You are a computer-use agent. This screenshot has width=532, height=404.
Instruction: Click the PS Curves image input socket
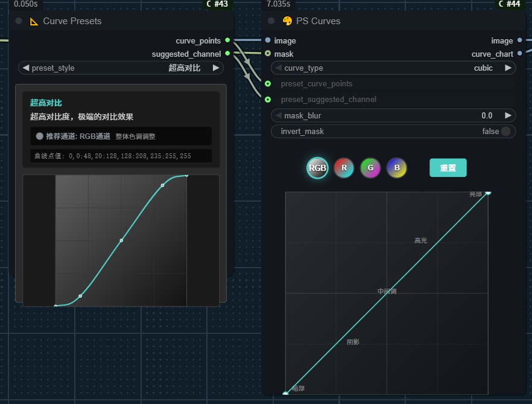[x=268, y=40]
